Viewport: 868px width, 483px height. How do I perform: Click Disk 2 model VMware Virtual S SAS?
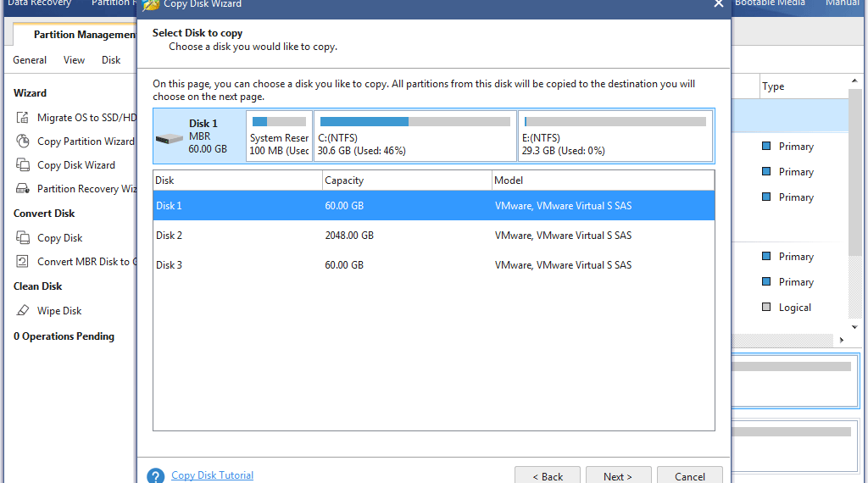(x=563, y=235)
